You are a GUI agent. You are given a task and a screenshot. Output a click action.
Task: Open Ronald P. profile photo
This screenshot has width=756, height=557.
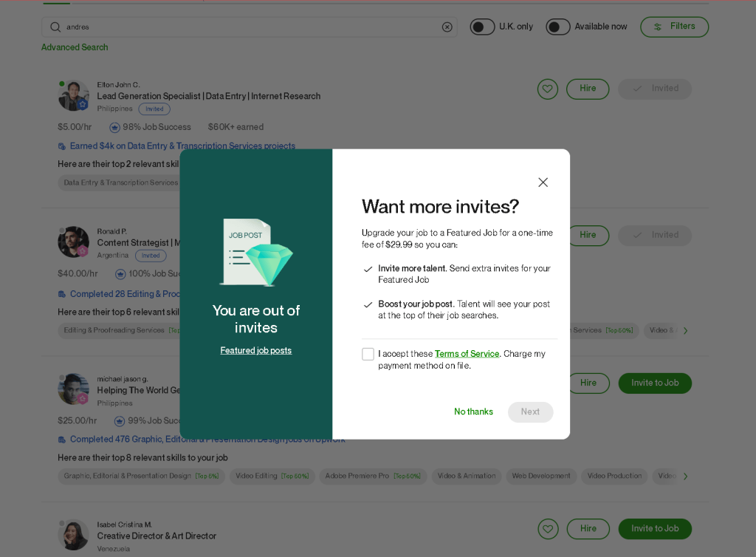point(74,242)
